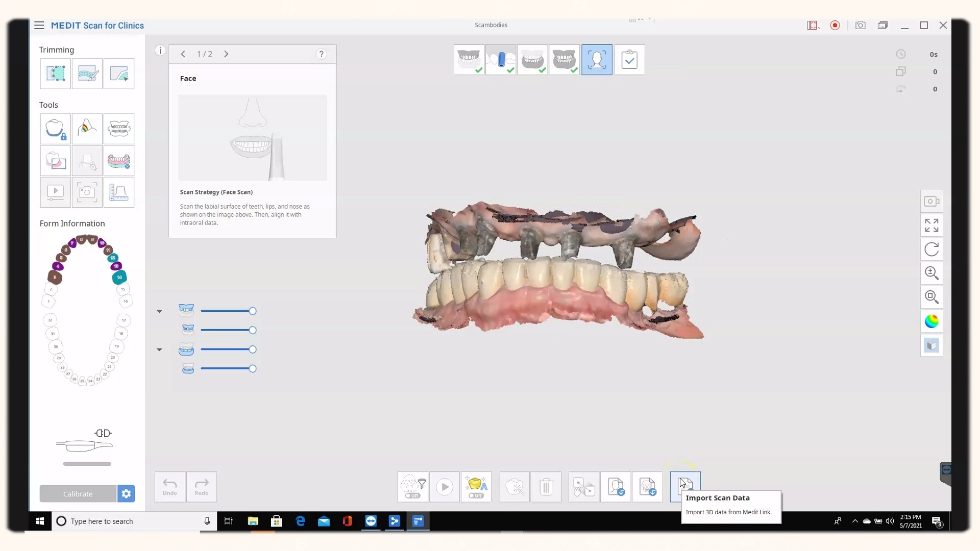Toggle the scan filtering Off switch
The height and width of the screenshot is (551, 980).
click(413, 495)
